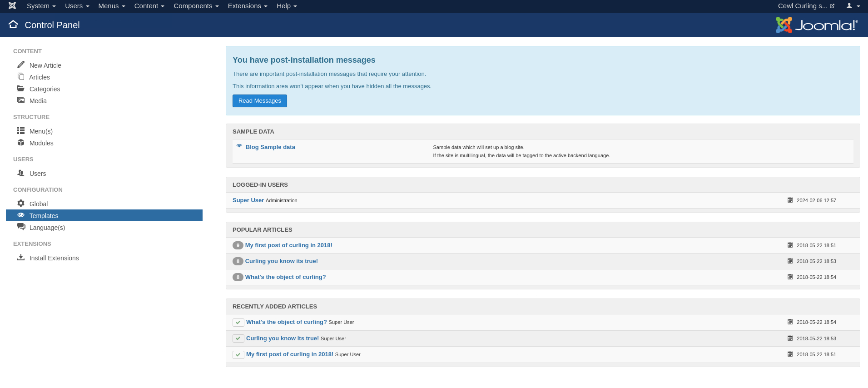Image resolution: width=868 pixels, height=388 pixels.
Task: Click the Install Extensions download icon
Action: click(21, 257)
